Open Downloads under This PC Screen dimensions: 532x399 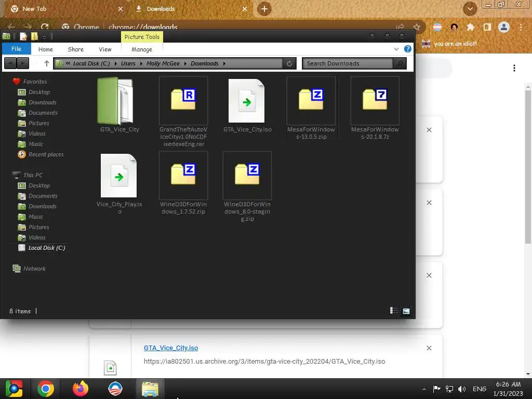(x=37, y=206)
